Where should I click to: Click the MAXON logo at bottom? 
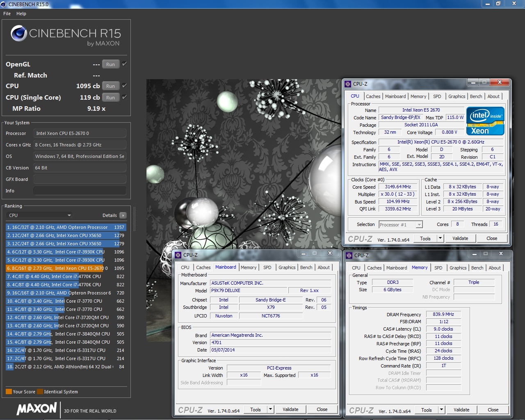tap(37, 409)
